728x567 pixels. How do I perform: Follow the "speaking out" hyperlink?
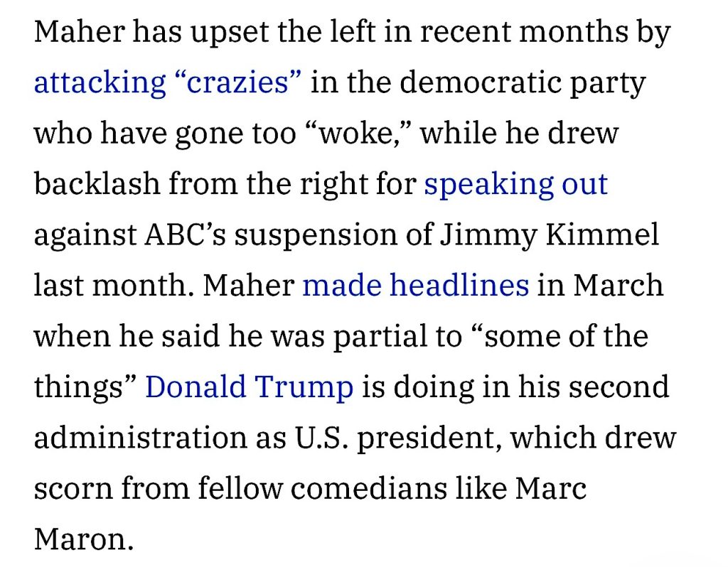pyautogui.click(x=515, y=185)
